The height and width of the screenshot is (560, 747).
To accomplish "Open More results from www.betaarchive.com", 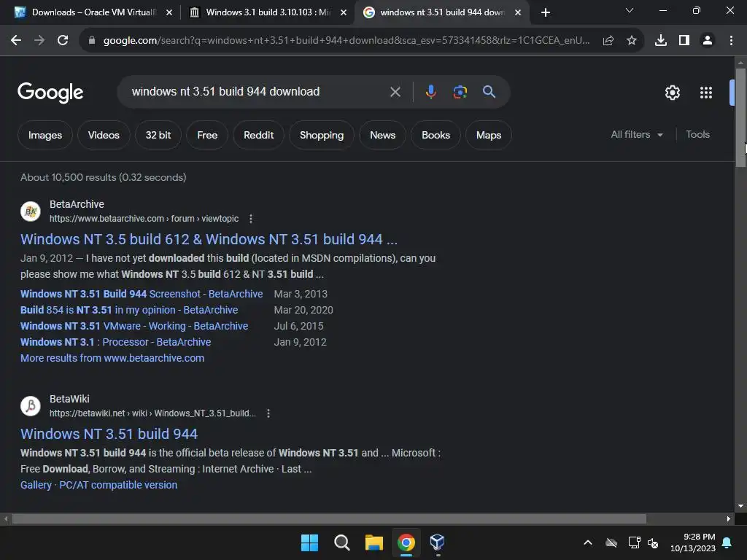I will (112, 358).
